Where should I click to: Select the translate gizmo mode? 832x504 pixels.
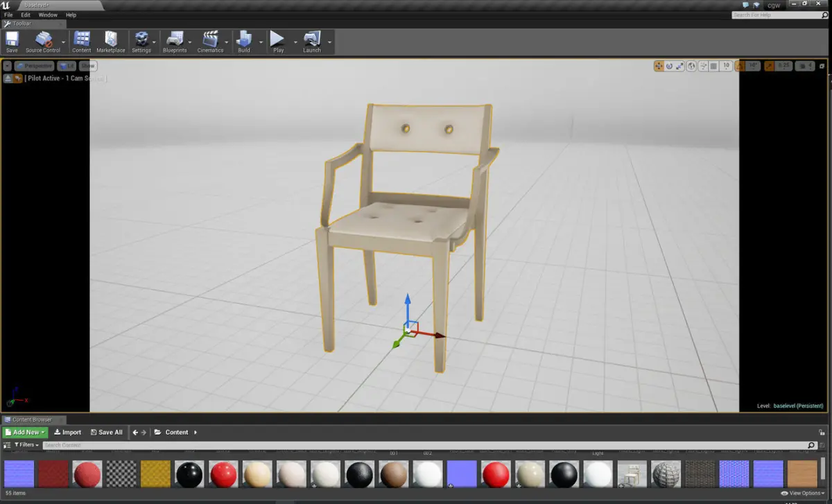tap(659, 66)
